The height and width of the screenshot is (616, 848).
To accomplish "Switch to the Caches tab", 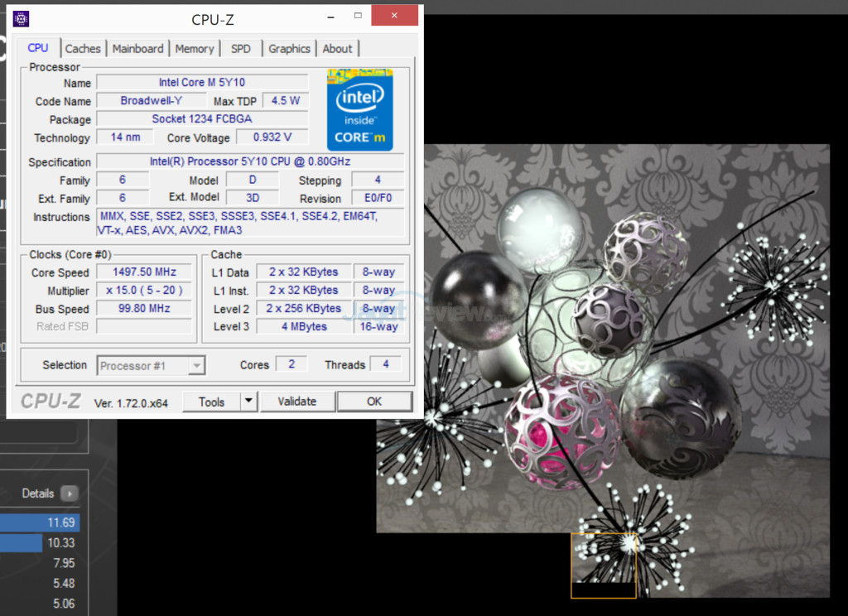I will click(x=83, y=49).
